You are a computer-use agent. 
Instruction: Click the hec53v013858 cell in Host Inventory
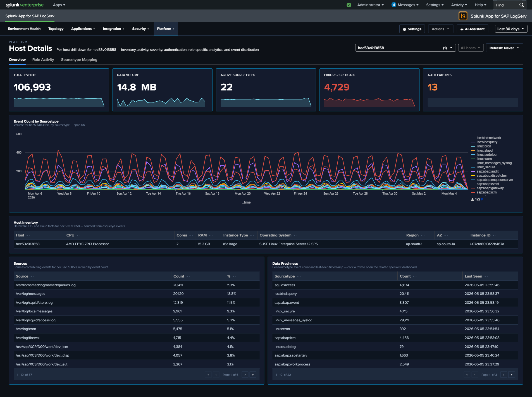[x=28, y=244]
